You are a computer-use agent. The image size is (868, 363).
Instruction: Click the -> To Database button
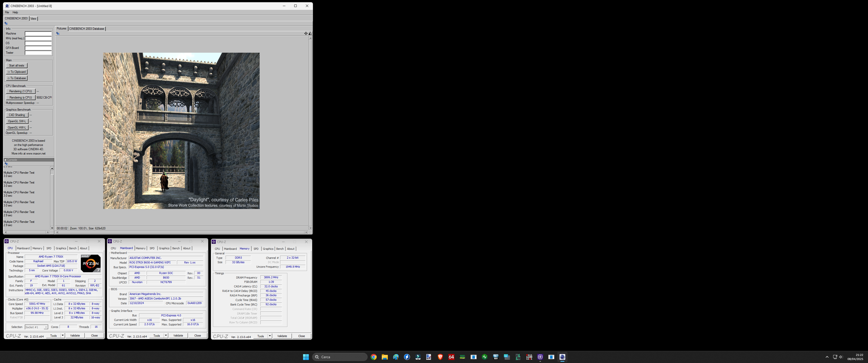[16, 78]
